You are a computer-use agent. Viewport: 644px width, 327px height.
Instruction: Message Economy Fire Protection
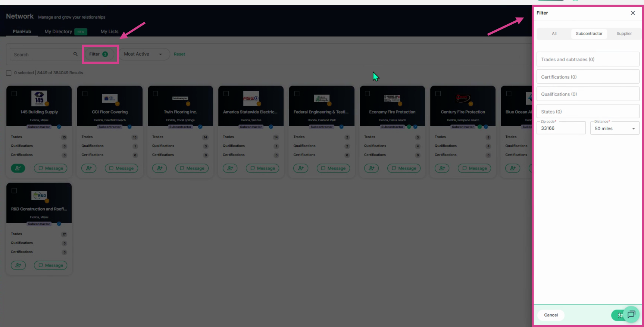tap(404, 168)
